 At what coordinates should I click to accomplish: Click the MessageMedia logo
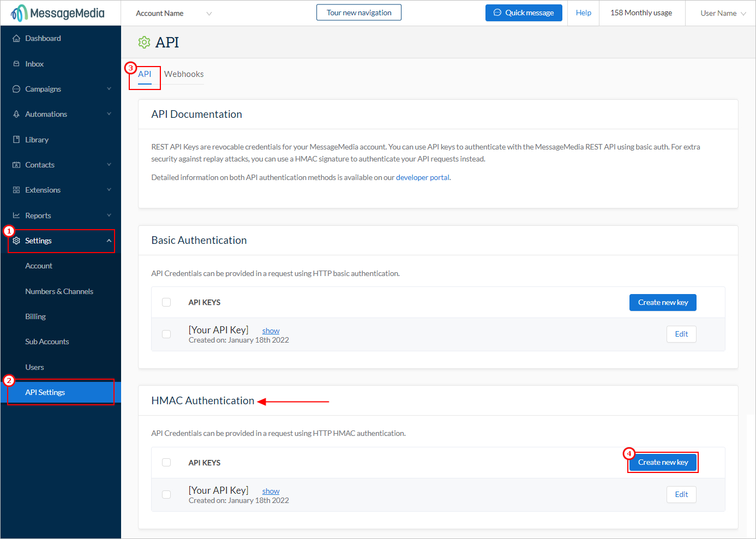point(58,13)
